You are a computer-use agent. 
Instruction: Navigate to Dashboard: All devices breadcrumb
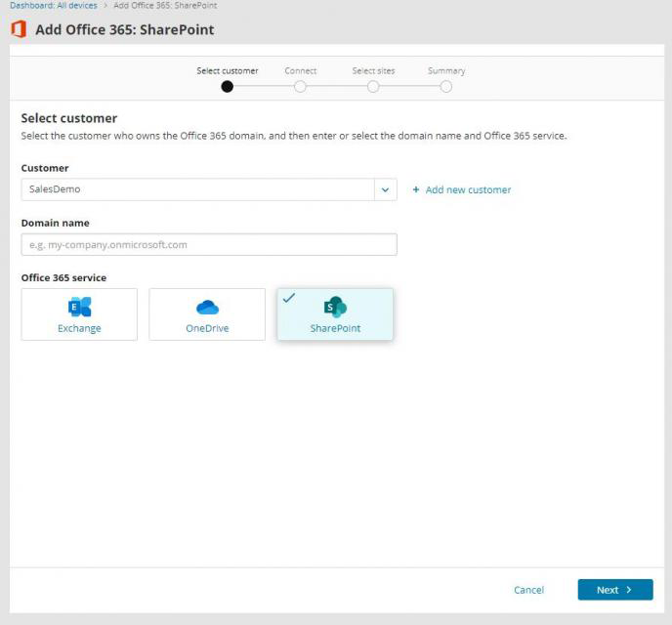[x=54, y=6]
